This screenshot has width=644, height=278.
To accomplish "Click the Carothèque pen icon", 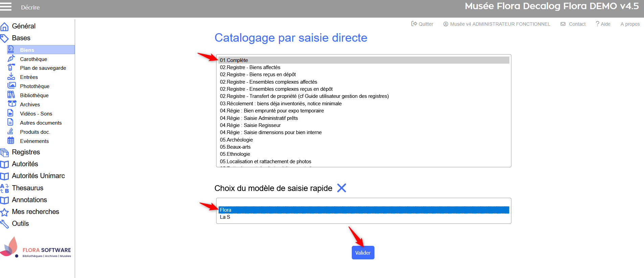I will 11,59.
